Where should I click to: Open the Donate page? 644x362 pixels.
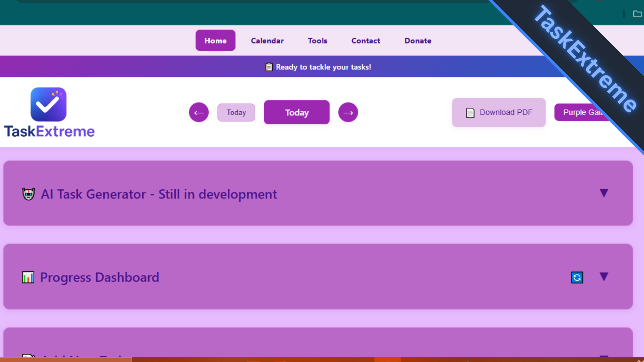pyautogui.click(x=418, y=41)
